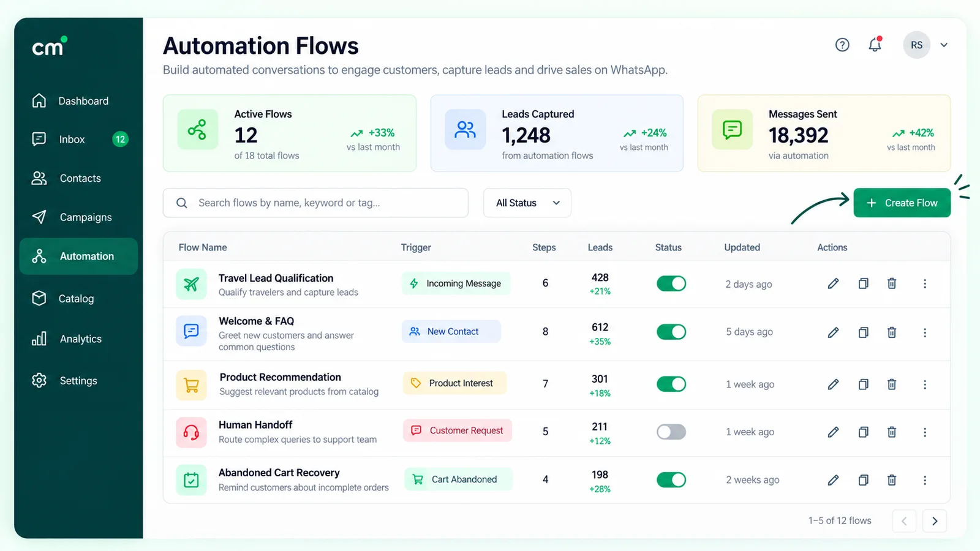Delete the Human Handoff flow
The image size is (980, 551).
pyautogui.click(x=892, y=432)
